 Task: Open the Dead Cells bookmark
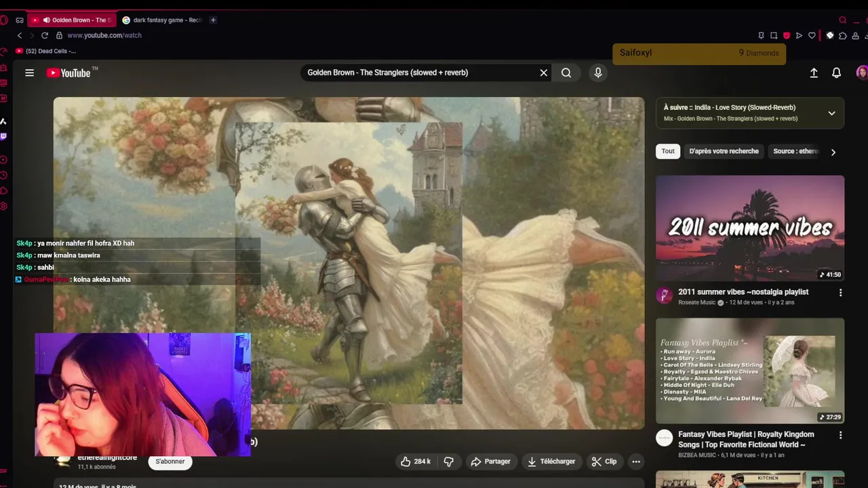pyautogui.click(x=45, y=51)
